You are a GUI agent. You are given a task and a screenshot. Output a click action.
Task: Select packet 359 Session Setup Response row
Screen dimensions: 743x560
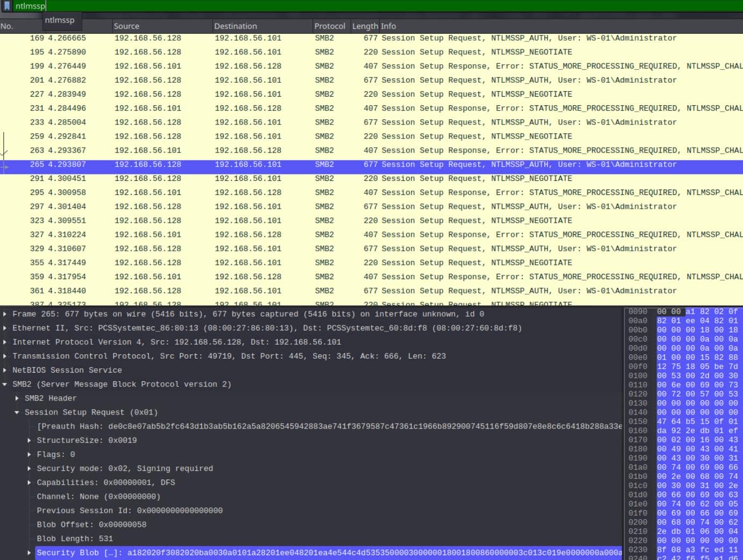[x=371, y=277]
